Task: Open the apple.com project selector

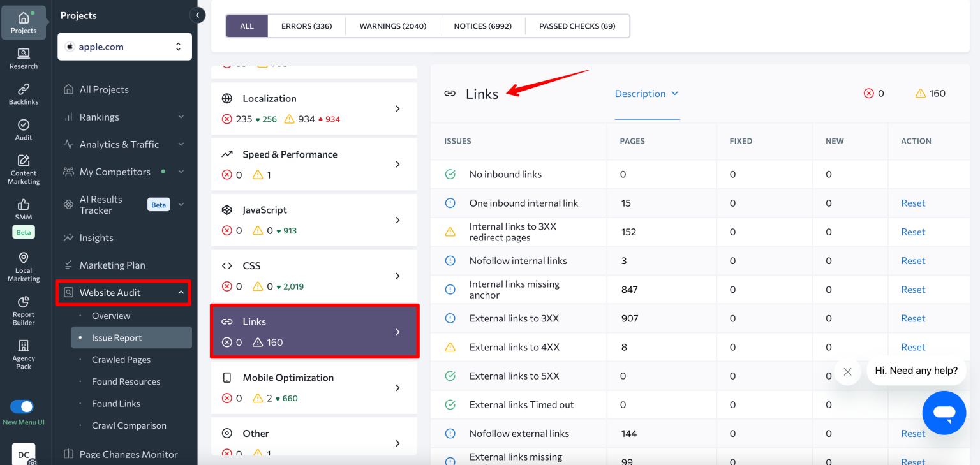Action: (x=124, y=47)
